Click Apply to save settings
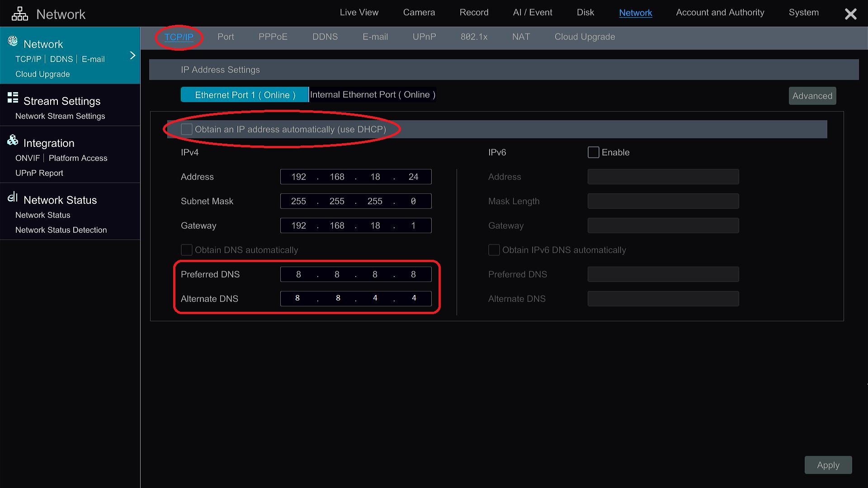 pyautogui.click(x=828, y=465)
